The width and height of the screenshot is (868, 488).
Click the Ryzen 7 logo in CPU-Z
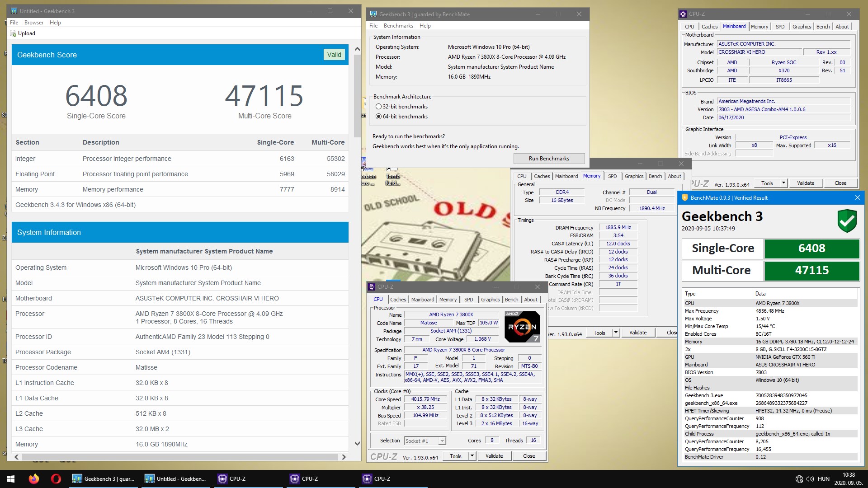pyautogui.click(x=522, y=326)
